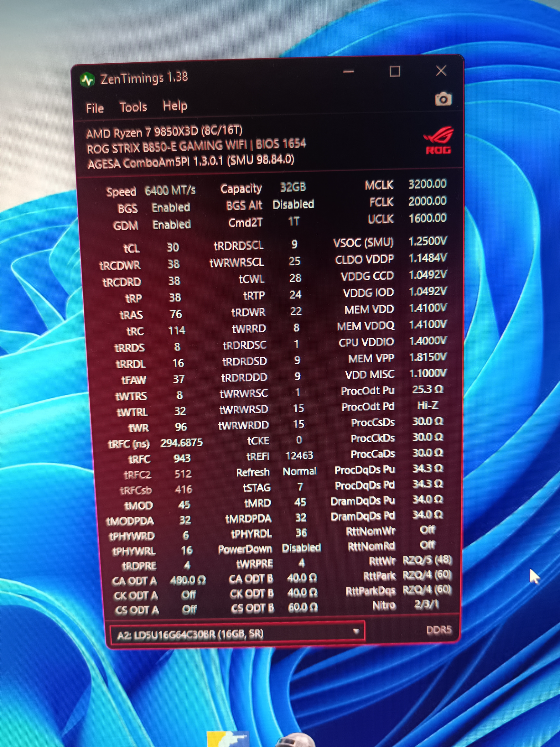Minimize the ZenTimings window
This screenshot has width=560, height=747.
click(348, 72)
